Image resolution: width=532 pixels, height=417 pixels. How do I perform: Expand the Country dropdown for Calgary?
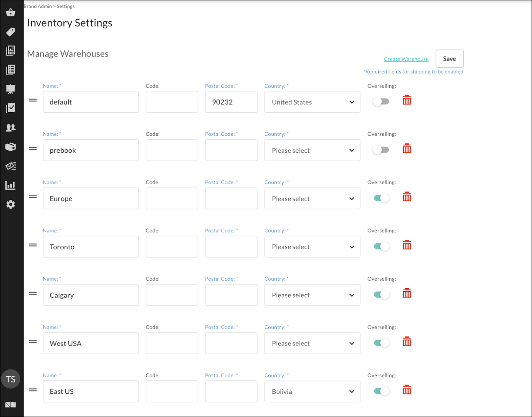312,295
